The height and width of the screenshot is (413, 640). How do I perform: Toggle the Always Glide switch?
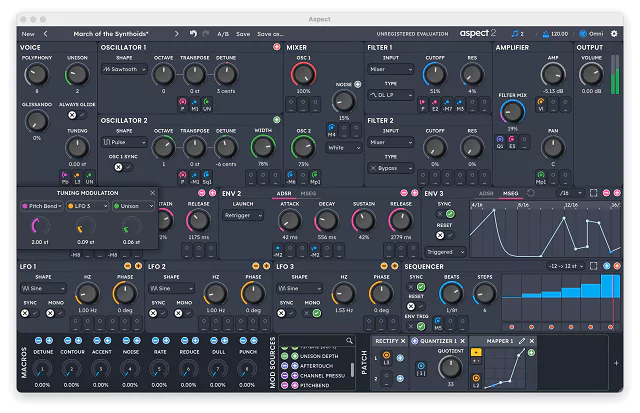click(77, 115)
